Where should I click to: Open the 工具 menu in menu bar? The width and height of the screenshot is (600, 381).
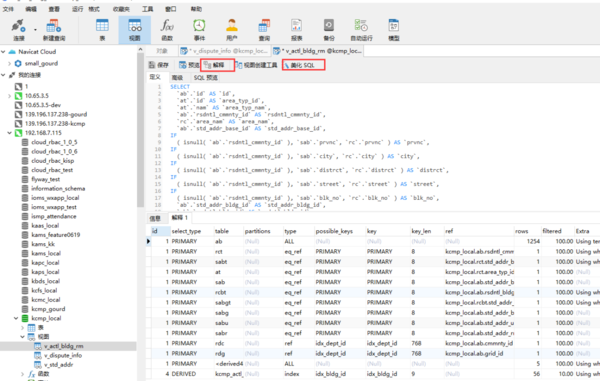pyautogui.click(x=147, y=9)
